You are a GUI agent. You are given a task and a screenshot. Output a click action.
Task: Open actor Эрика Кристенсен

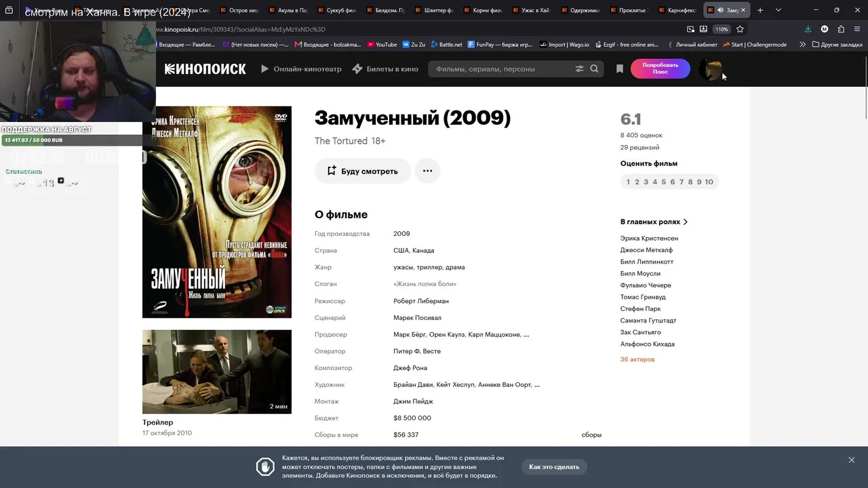pos(649,239)
